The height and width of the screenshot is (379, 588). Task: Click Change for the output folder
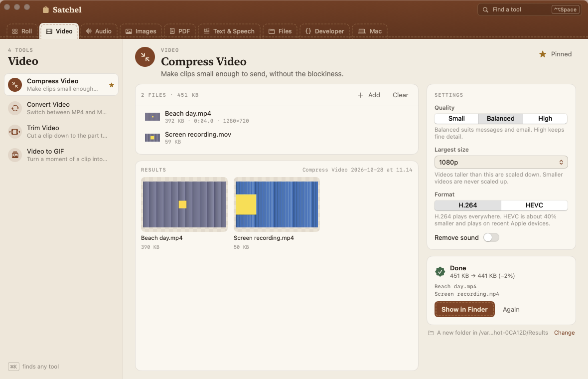tap(564, 333)
